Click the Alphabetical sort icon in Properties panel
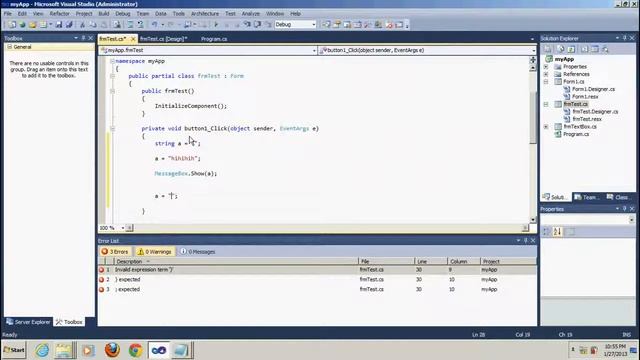Viewport: 640px width, 360px height. tap(558, 232)
